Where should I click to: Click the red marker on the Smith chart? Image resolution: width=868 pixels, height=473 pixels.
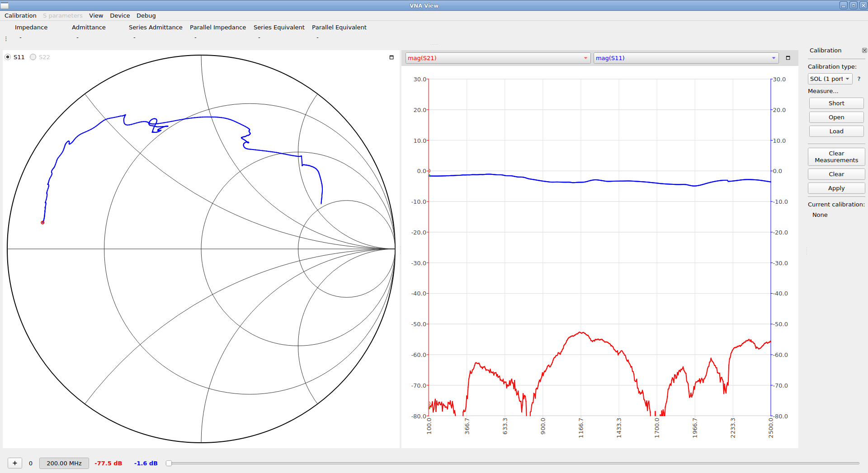42,223
